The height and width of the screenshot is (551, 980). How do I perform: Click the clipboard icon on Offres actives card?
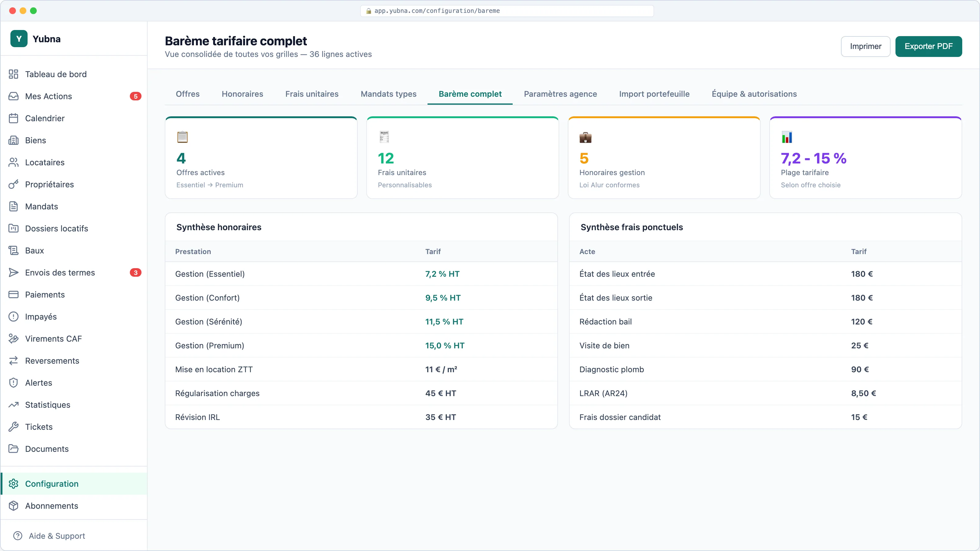click(183, 137)
